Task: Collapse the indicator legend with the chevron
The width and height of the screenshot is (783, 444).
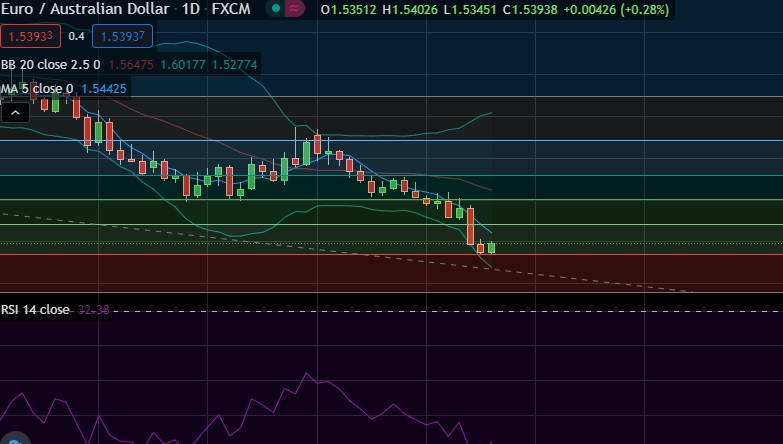Action: 15,113
